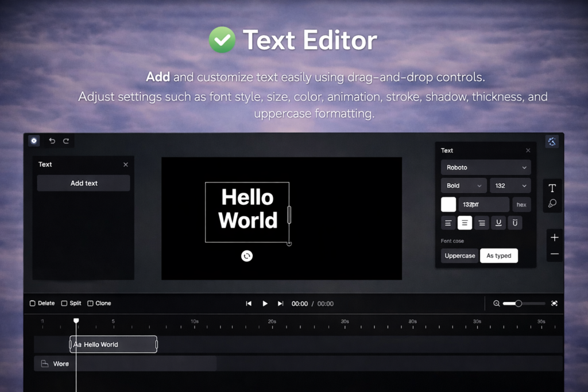The height and width of the screenshot is (392, 588).
Task: Click the rotate handle below Hello World
Action: [x=247, y=256]
